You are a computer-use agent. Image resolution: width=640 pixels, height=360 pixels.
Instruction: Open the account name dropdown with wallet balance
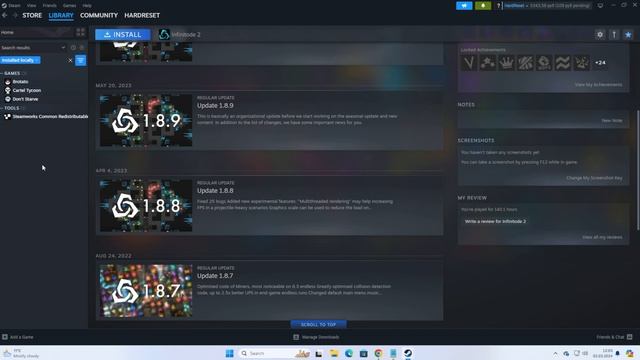tap(547, 6)
